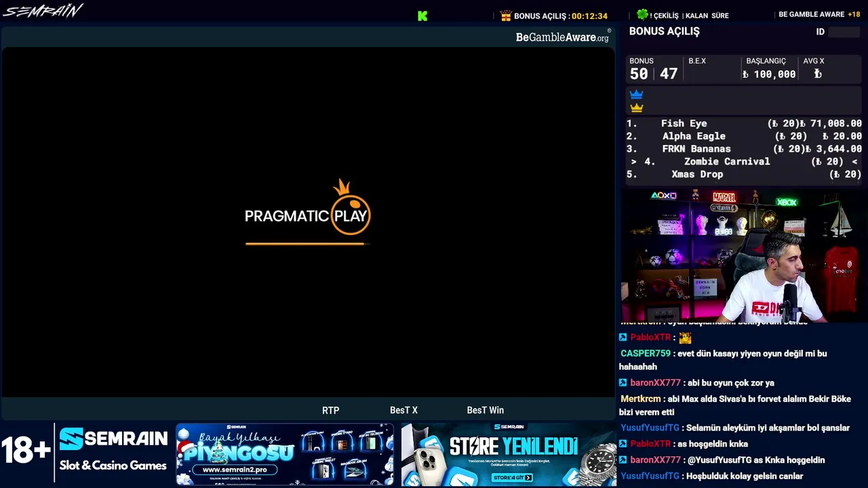Viewport: 868px width, 488px height.
Task: Open the Büyük Yılbaşı Piyangosu banner
Action: click(x=285, y=455)
